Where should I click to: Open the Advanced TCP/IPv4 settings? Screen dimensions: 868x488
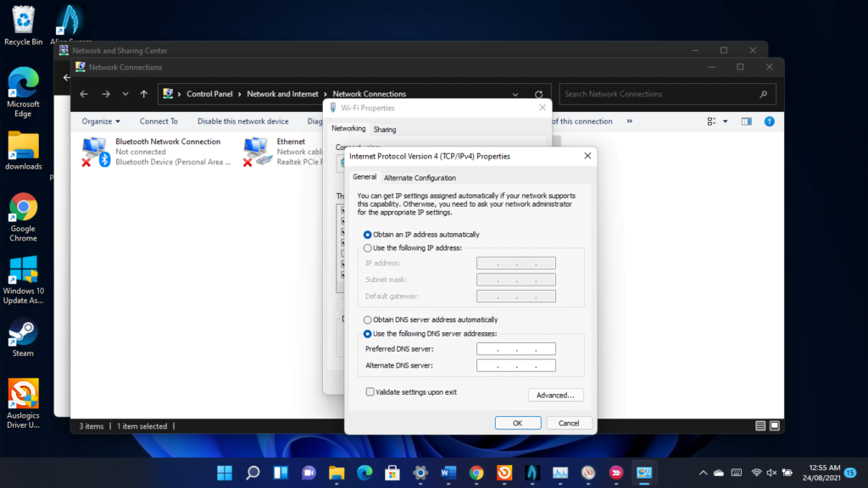tap(556, 395)
